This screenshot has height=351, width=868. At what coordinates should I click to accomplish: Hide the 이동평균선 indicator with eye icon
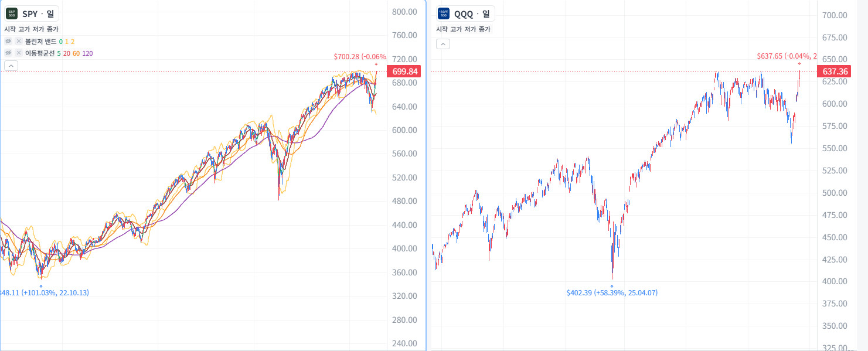click(9, 53)
